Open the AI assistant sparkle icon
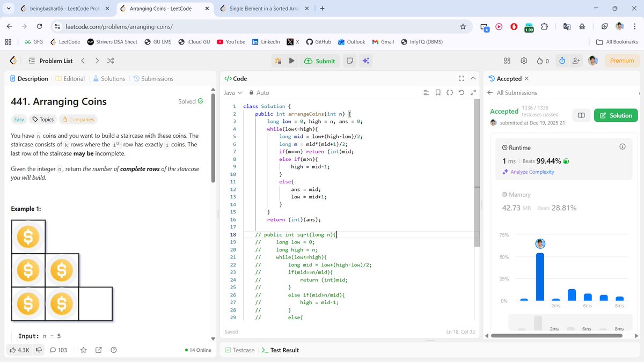This screenshot has height=362, width=644. pyautogui.click(x=365, y=61)
